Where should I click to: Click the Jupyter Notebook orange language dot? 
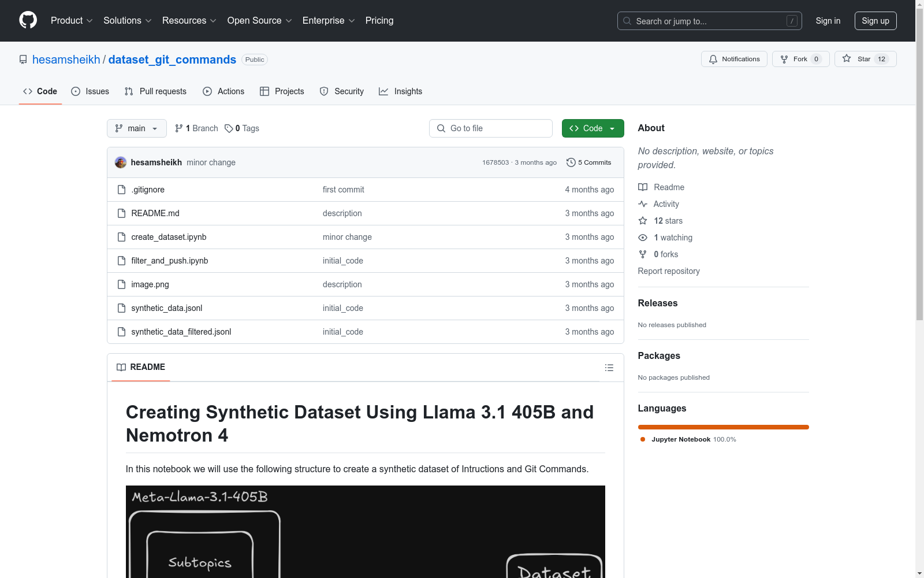click(x=643, y=439)
